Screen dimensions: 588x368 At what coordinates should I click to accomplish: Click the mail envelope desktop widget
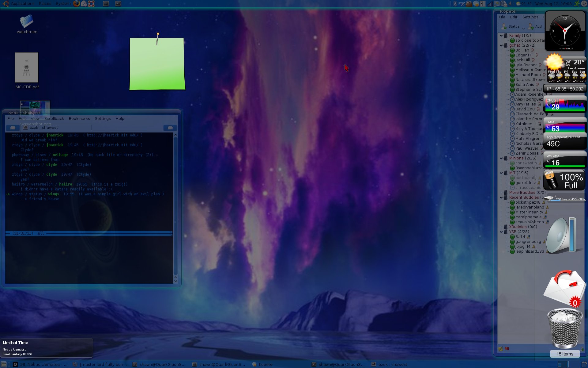tap(564, 288)
